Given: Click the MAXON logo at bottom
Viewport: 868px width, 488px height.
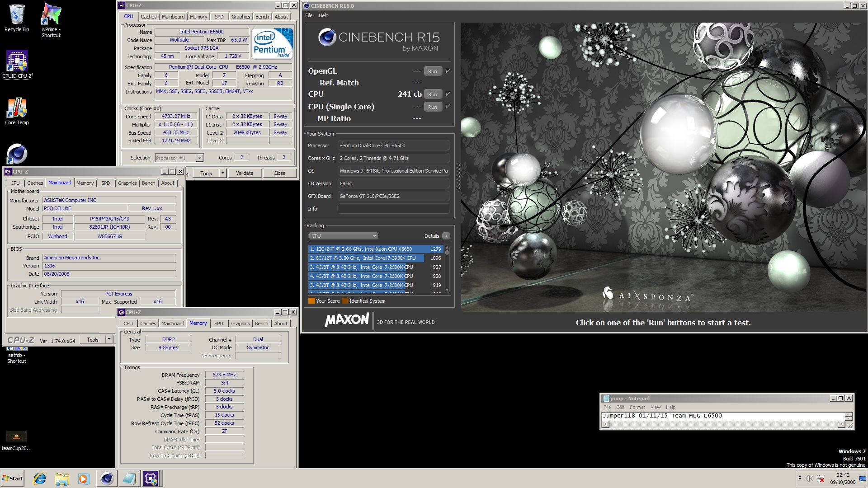Looking at the screenshot, I should [347, 320].
